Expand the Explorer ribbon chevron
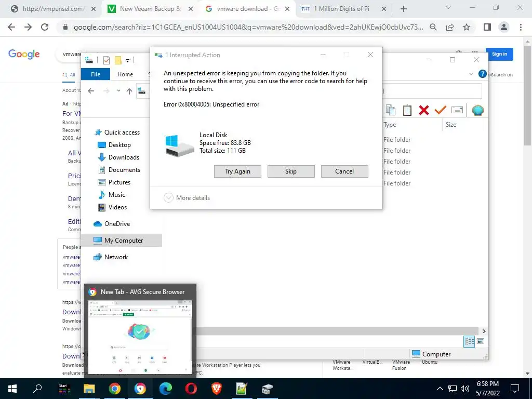532x399 pixels. click(x=471, y=74)
